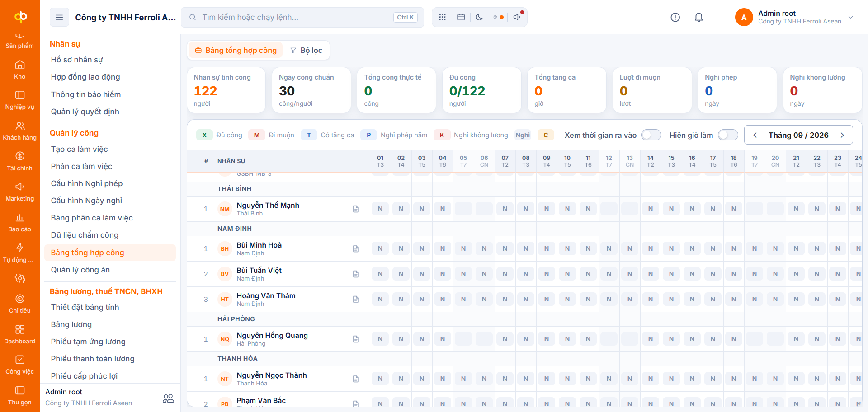The image size is (868, 412).
Task: Click the Ctrl K shortcut badge
Action: pos(406,17)
